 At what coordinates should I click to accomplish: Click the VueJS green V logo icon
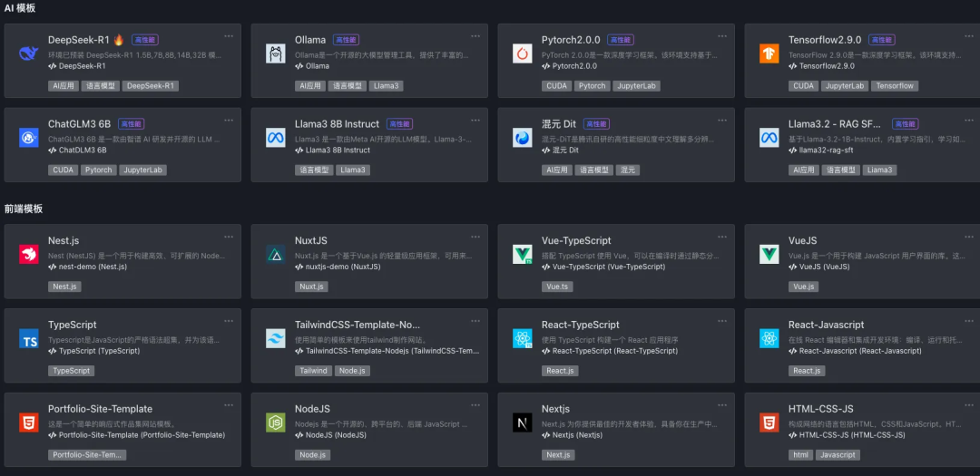(x=769, y=254)
